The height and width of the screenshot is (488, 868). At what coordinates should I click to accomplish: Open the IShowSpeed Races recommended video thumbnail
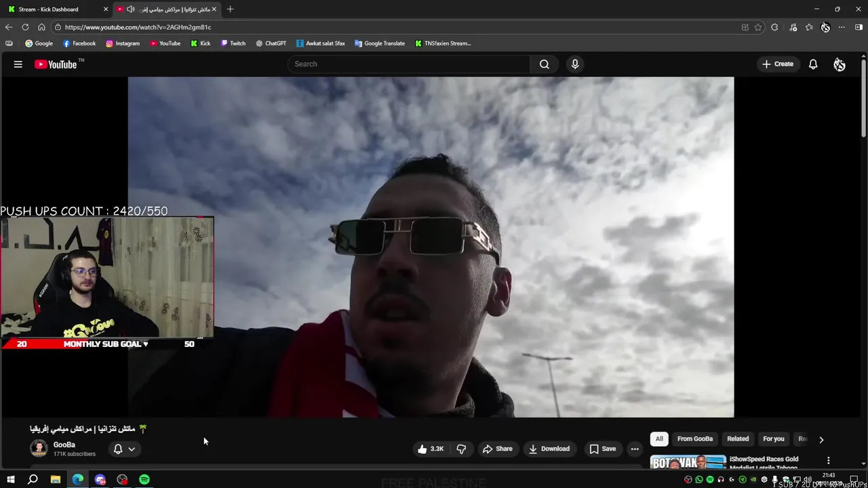(x=688, y=462)
